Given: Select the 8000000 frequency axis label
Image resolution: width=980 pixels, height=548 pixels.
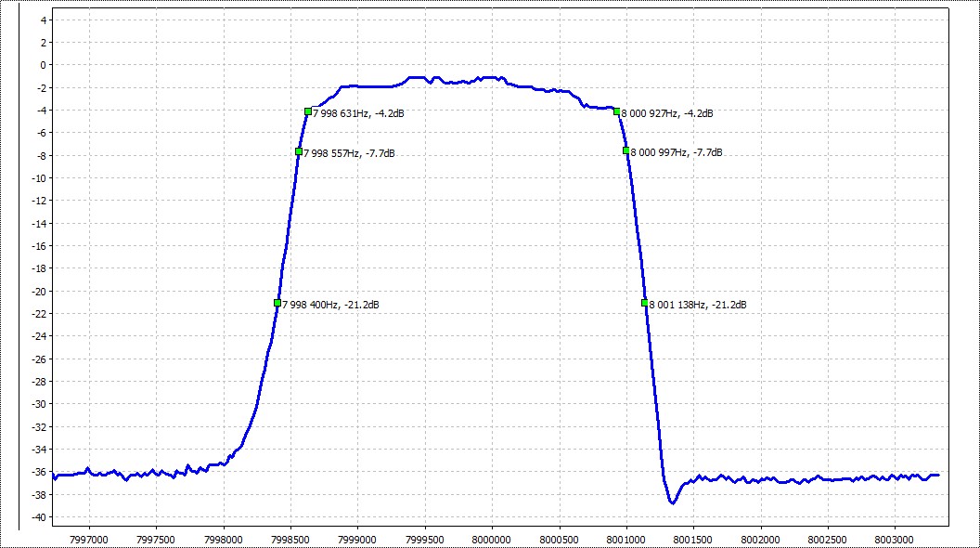Looking at the screenshot, I should click(x=491, y=540).
